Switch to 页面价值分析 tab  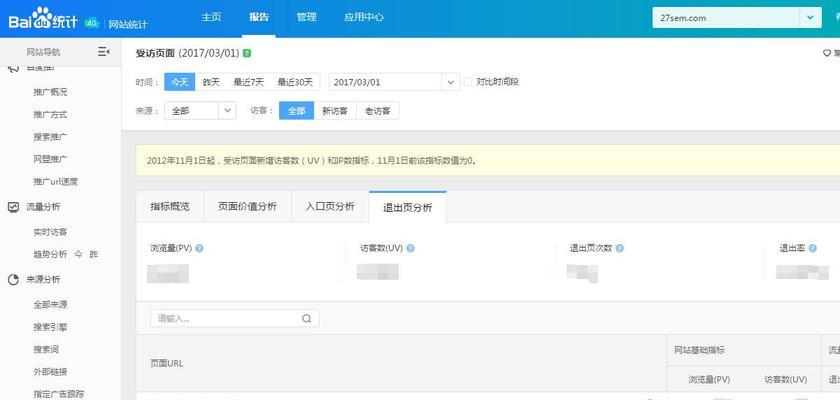[x=248, y=207]
